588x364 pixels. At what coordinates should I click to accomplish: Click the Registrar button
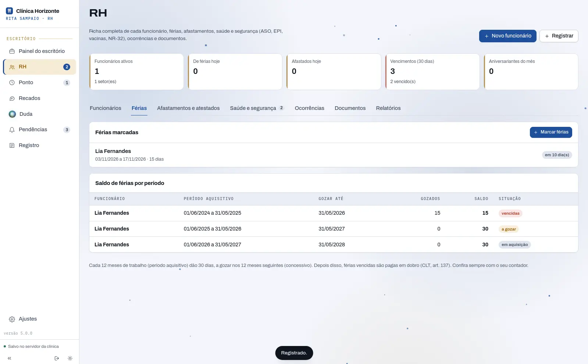pyautogui.click(x=559, y=36)
